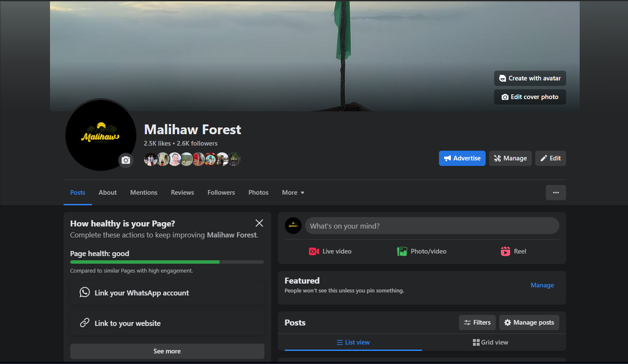
Task: Open the Followers tab
Action: (x=221, y=193)
